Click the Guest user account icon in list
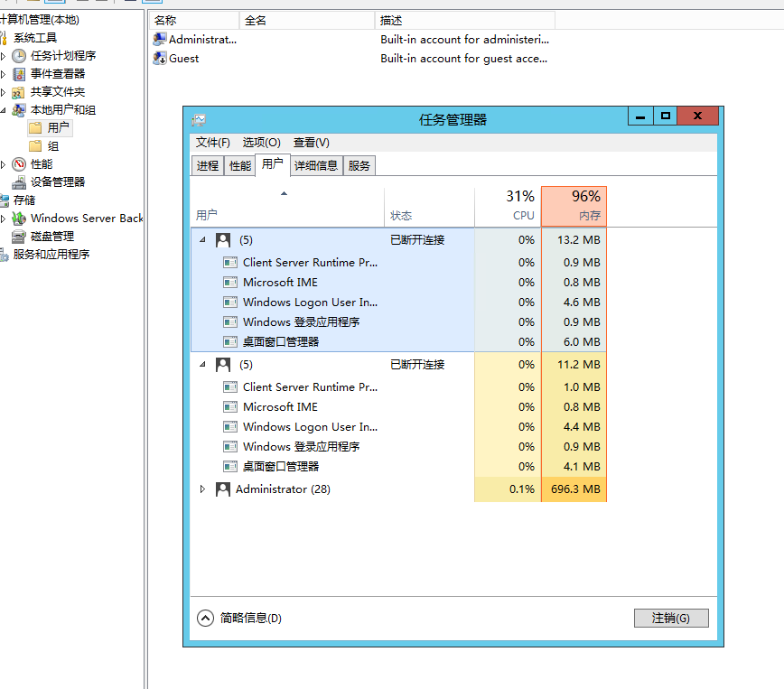This screenshot has width=784, height=689. [x=160, y=58]
